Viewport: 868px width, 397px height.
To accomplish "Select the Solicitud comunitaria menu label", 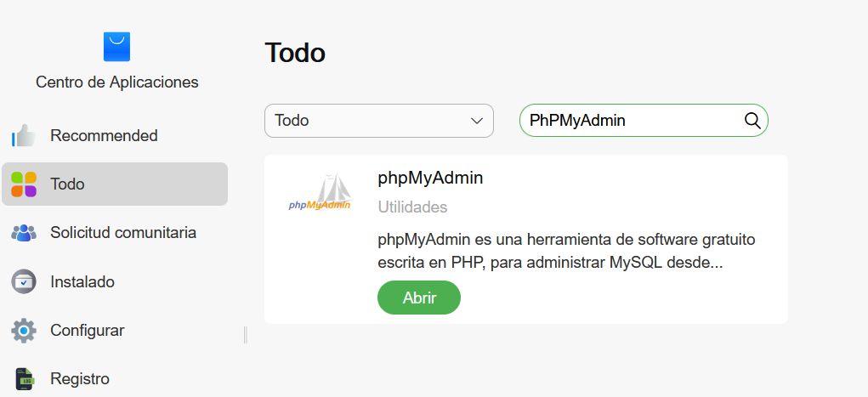I will click(123, 233).
